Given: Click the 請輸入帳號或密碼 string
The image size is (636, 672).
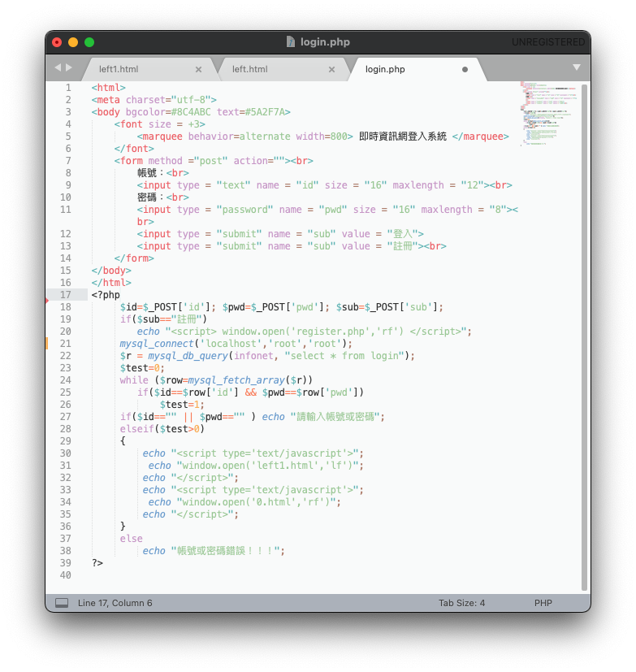Looking at the screenshot, I should coord(336,417).
